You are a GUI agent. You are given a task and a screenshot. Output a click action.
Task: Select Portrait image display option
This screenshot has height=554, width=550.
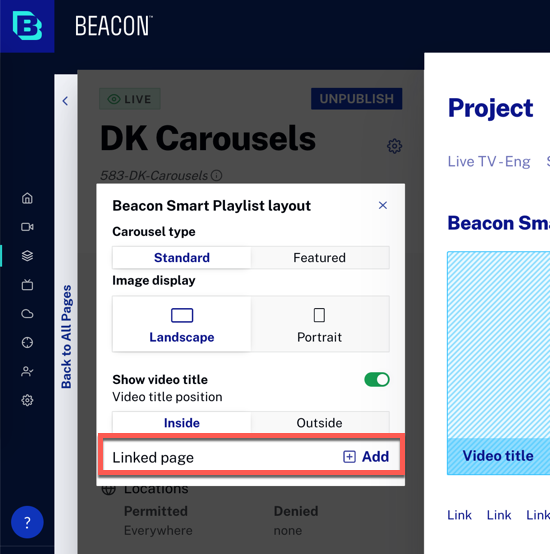point(320,324)
